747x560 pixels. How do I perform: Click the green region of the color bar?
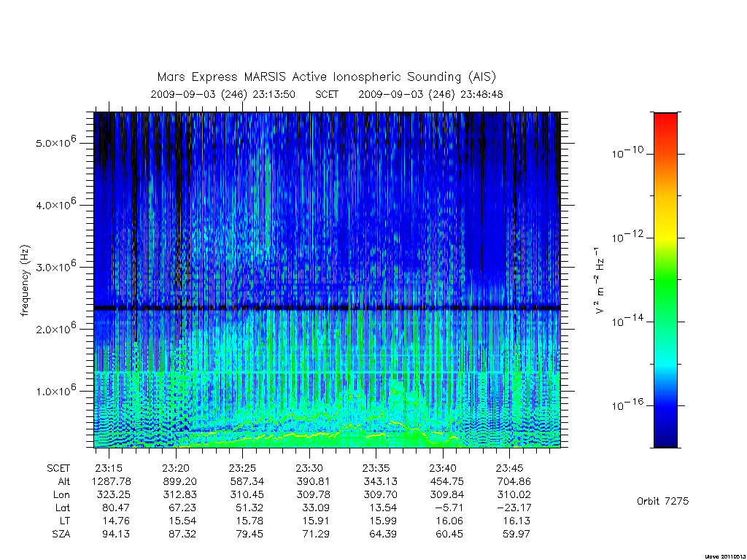[x=665, y=281]
